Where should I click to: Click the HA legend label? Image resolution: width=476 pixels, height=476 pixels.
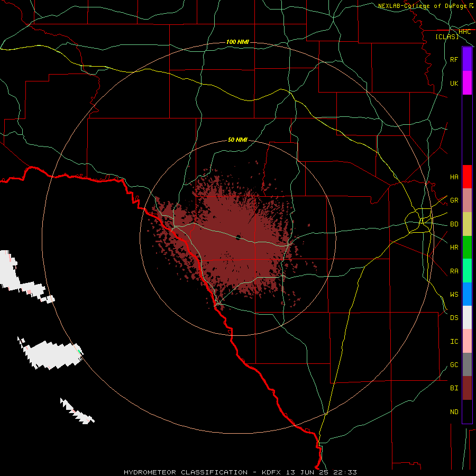[x=454, y=177]
